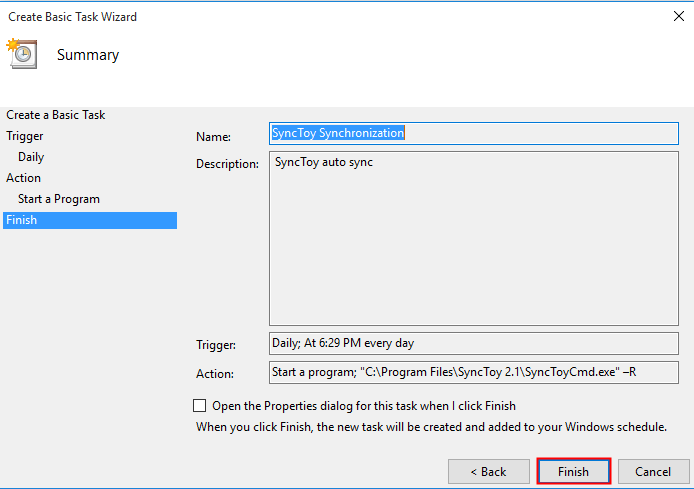Click the Summary heading text
This screenshot has height=489, width=694.
[88, 55]
